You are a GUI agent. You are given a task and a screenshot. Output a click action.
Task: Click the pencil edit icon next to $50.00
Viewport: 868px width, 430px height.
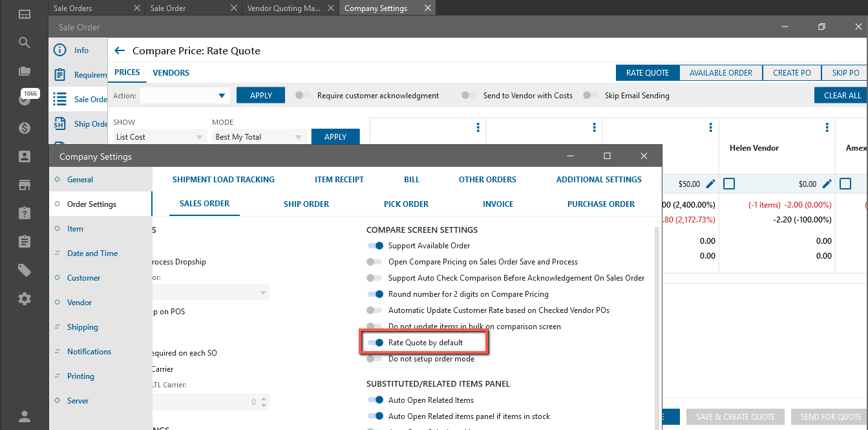711,184
